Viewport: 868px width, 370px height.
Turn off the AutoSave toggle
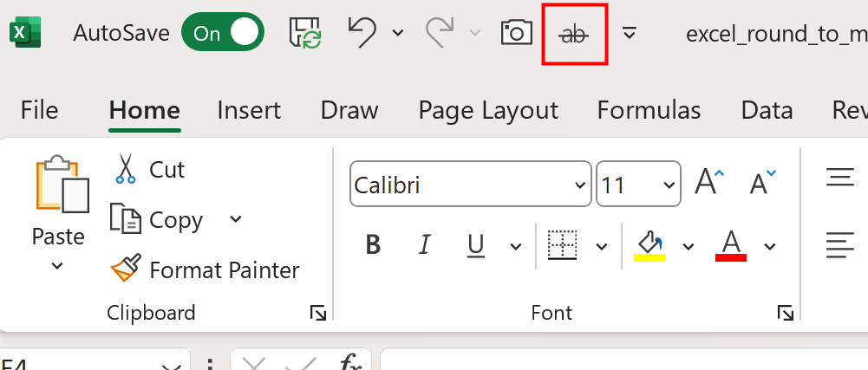221,33
